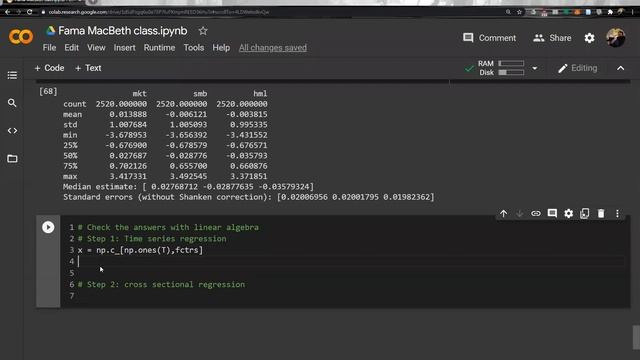The width and height of the screenshot is (640, 360).
Task: Move the cell up
Action: [503, 213]
